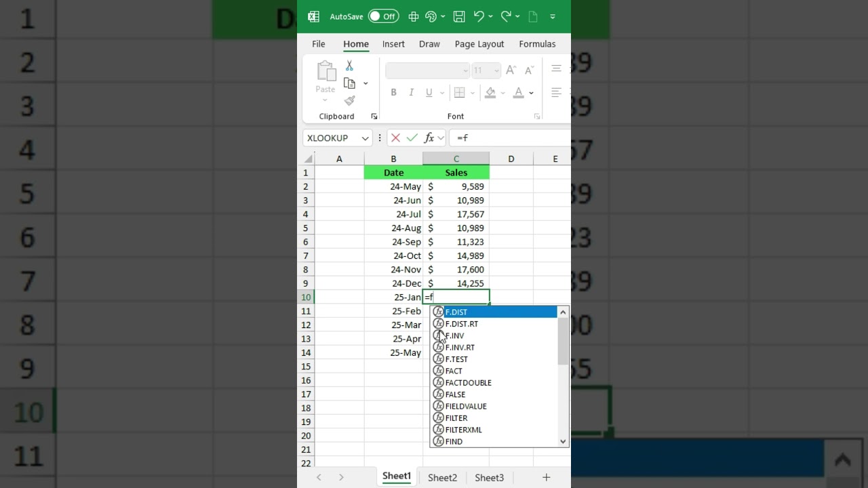868x488 pixels.
Task: Click the 24-Oct date cell
Action: [x=393, y=256]
